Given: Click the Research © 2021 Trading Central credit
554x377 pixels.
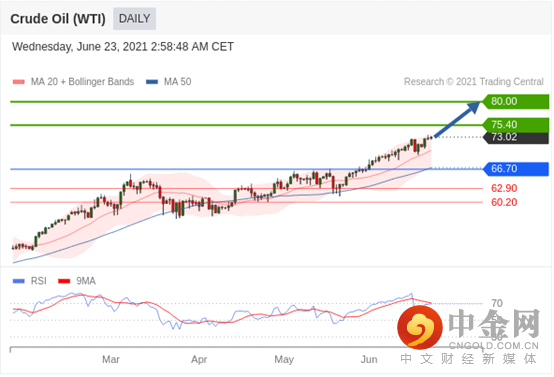Looking at the screenshot, I should click(x=473, y=82).
